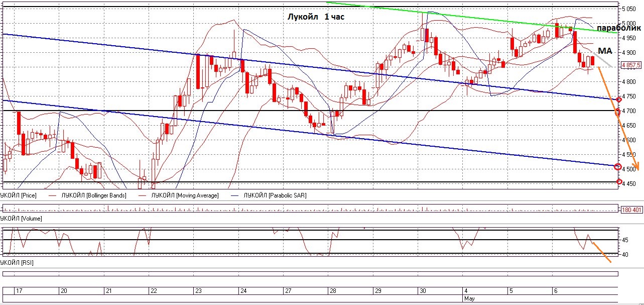Click the current price tag 4 857,5
The image size is (644, 305).
pyautogui.click(x=632, y=65)
